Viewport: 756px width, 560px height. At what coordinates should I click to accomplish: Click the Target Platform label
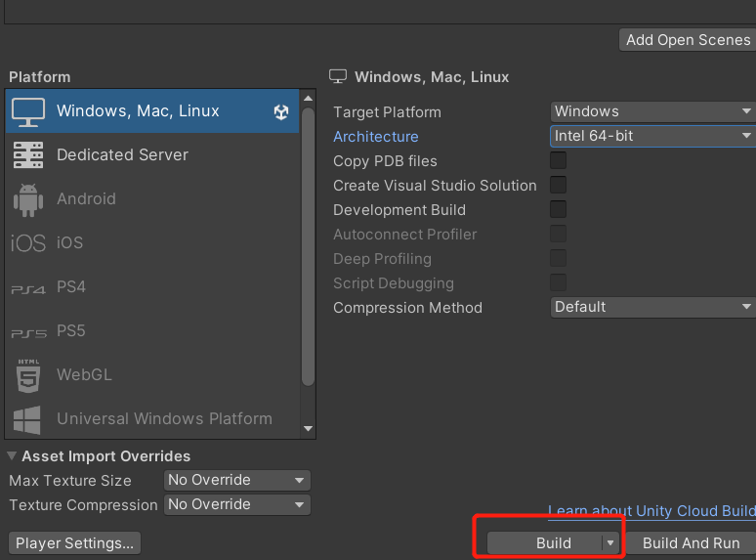tap(387, 112)
